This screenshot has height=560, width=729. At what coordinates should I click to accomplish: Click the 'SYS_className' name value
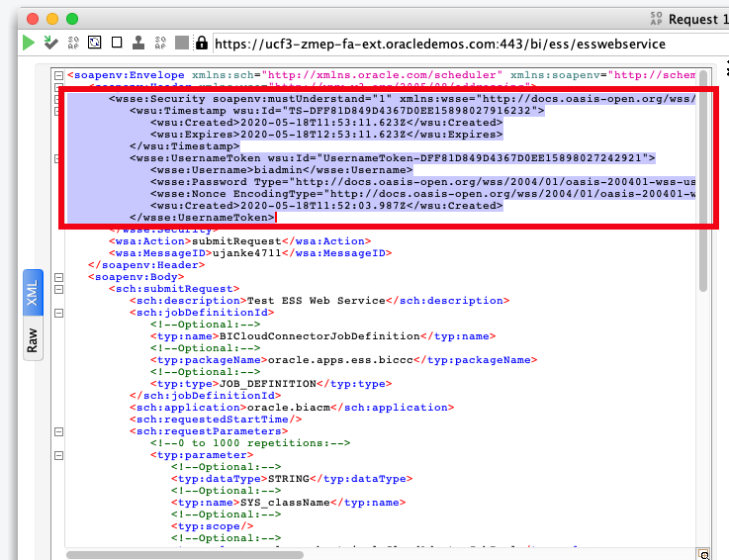(285, 503)
